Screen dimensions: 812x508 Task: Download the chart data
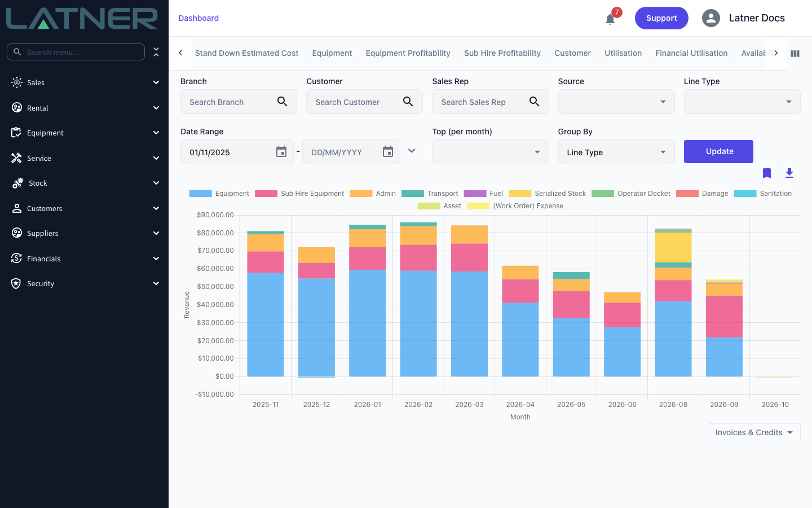coord(789,173)
